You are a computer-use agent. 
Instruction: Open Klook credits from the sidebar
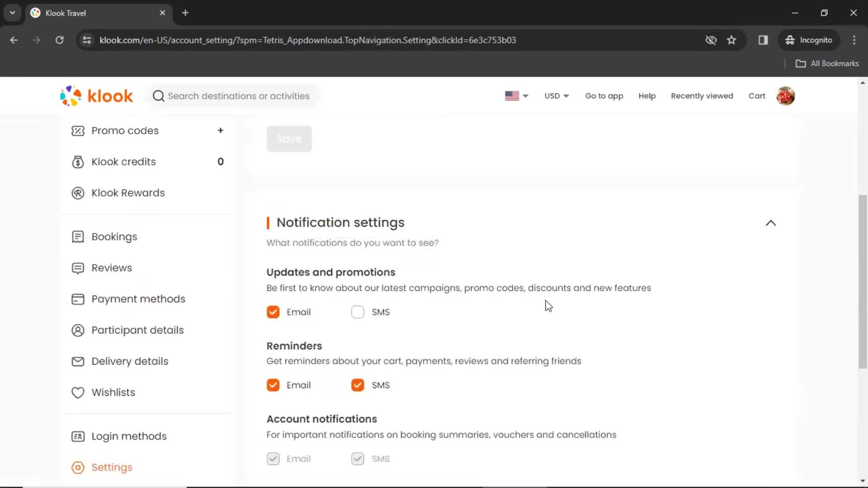click(x=124, y=162)
